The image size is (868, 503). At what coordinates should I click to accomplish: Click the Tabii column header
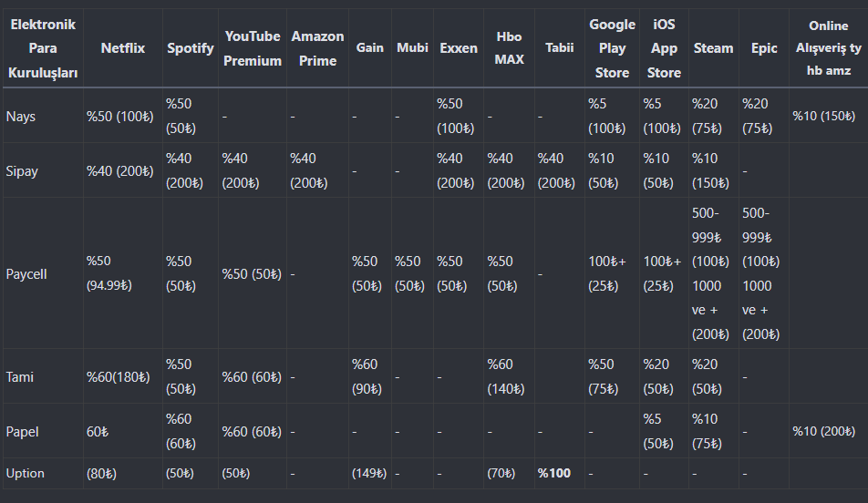(x=559, y=47)
